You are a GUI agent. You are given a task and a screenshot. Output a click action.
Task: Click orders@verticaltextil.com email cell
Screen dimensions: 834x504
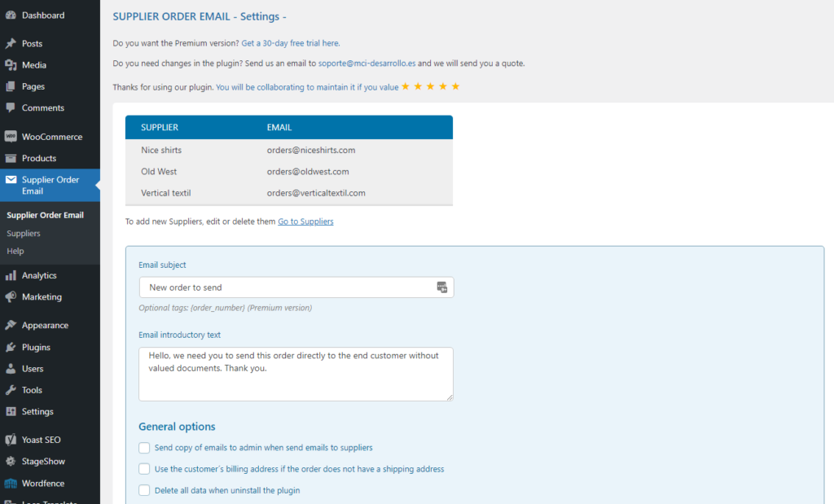pyautogui.click(x=316, y=193)
